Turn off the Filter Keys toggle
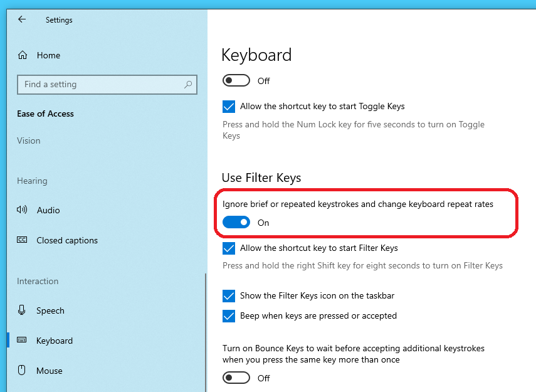536x392 pixels. tap(236, 223)
